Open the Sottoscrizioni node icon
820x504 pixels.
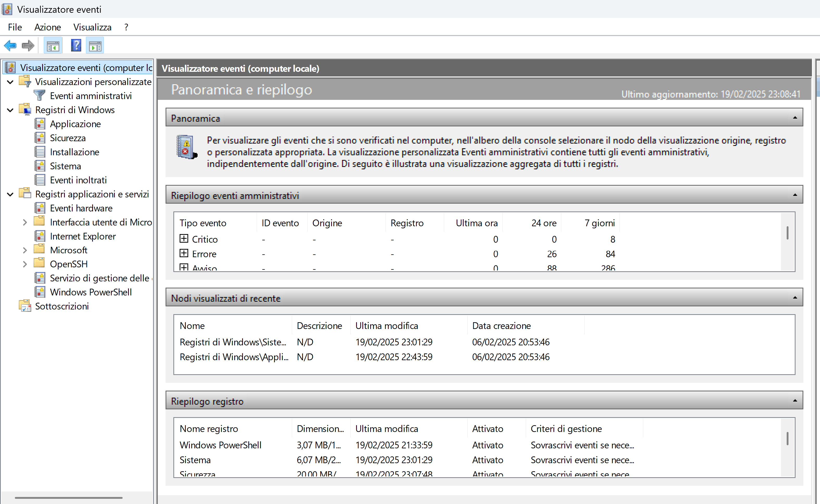(25, 306)
